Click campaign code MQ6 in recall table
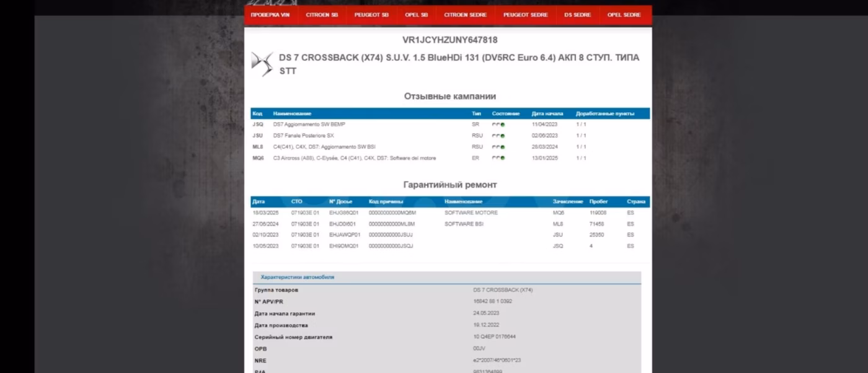The height and width of the screenshot is (373, 868). (258, 158)
